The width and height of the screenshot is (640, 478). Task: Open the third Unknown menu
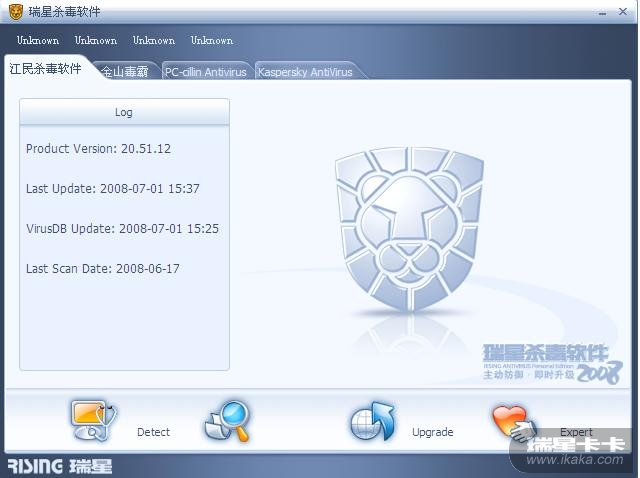click(154, 40)
